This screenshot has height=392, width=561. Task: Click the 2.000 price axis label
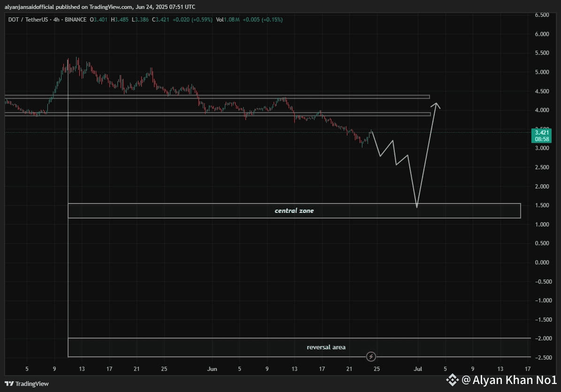click(x=542, y=187)
